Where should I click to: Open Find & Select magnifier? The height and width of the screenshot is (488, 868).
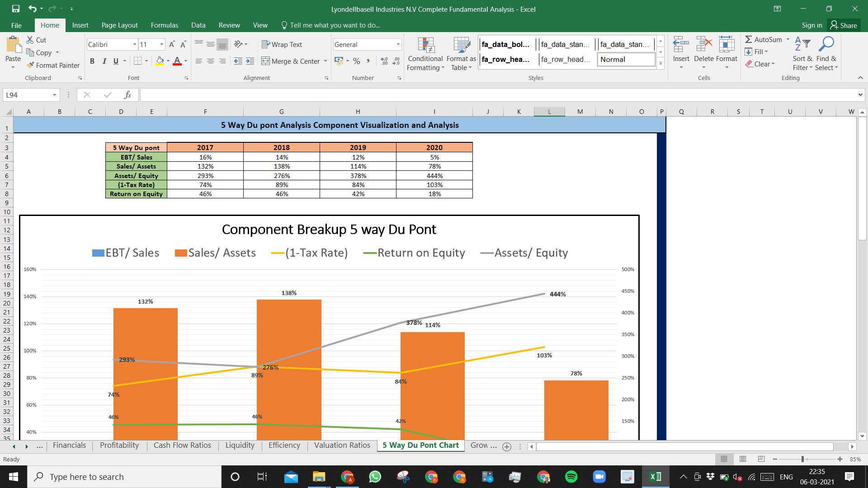coord(826,54)
